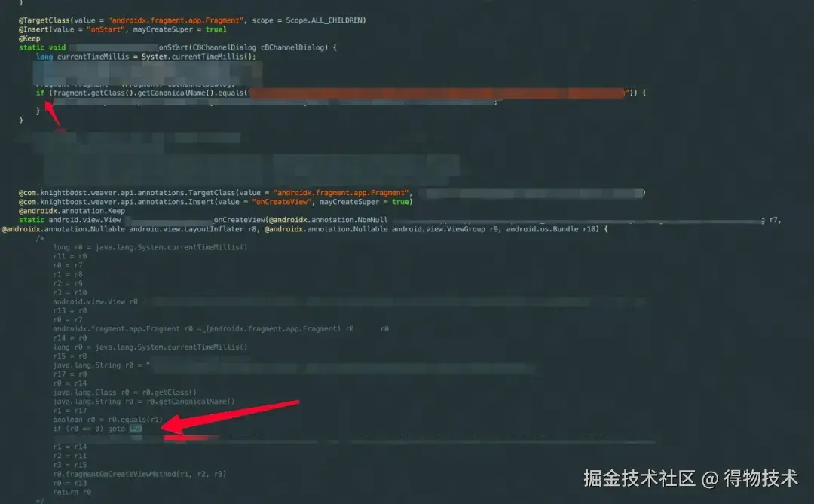Click System.currentTimeMillis() in the onStart method
This screenshot has width=814, height=504.
coord(198,57)
